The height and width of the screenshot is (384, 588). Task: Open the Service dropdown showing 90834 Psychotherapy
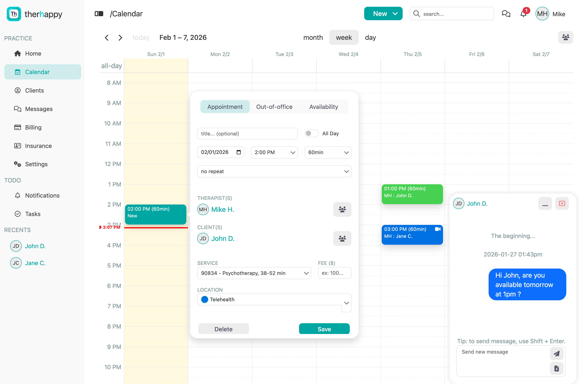(x=254, y=273)
